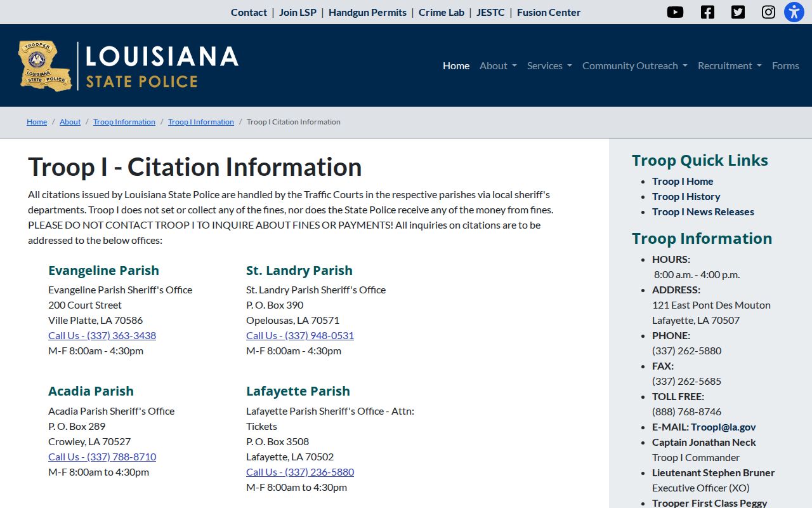Viewport: 812px width, 508px height.
Task: Call Lafayette Parish at (337) 236-5880
Action: [300, 472]
